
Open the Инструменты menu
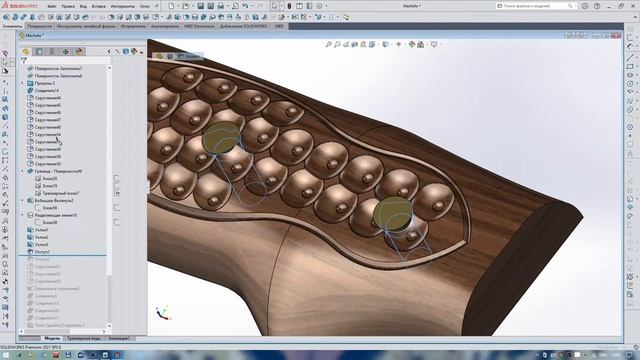(x=122, y=7)
